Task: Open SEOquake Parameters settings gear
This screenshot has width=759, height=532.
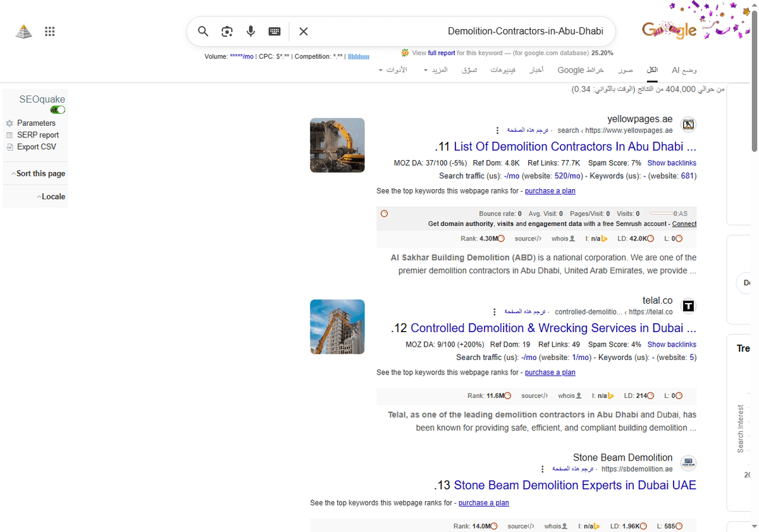Action: click(10, 123)
